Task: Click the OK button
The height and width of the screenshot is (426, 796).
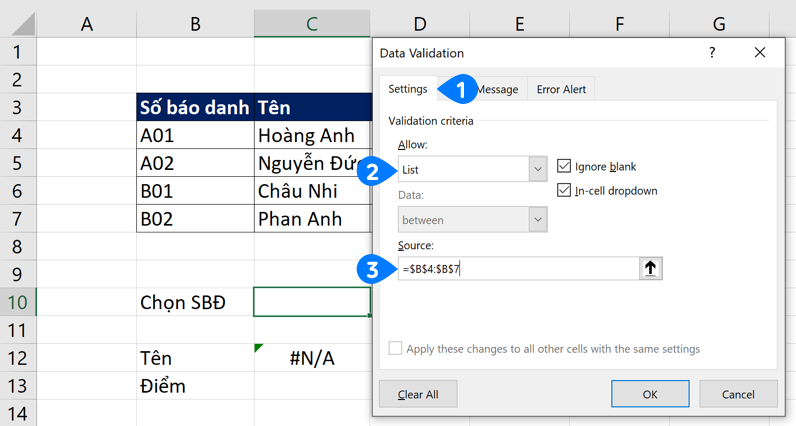Action: pyautogui.click(x=650, y=394)
